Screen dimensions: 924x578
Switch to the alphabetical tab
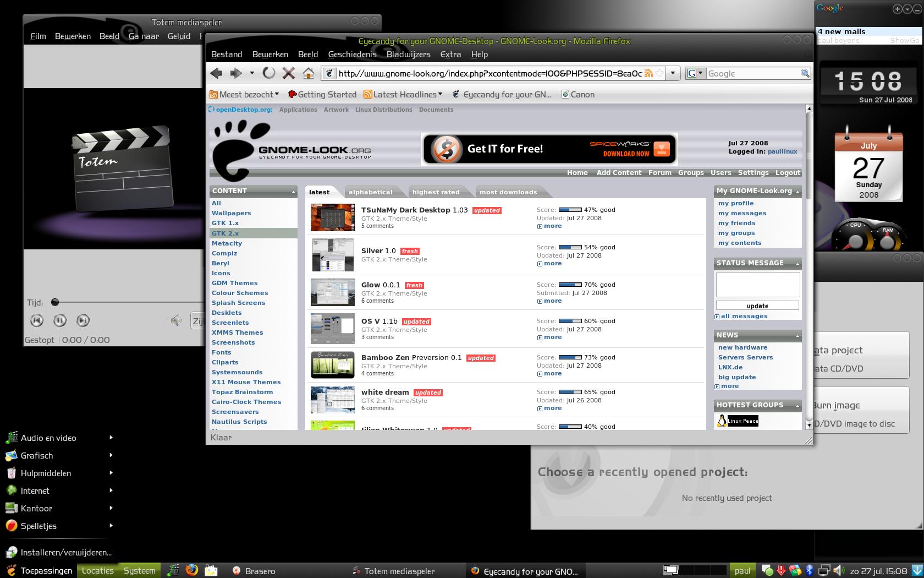370,192
